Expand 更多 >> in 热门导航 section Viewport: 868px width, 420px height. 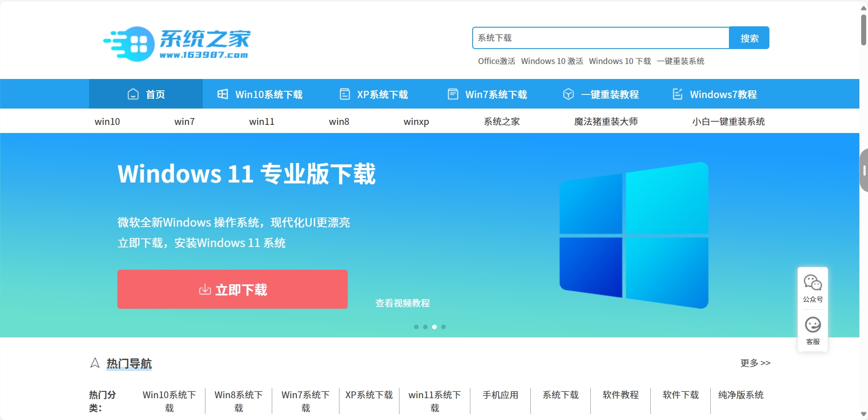point(755,363)
